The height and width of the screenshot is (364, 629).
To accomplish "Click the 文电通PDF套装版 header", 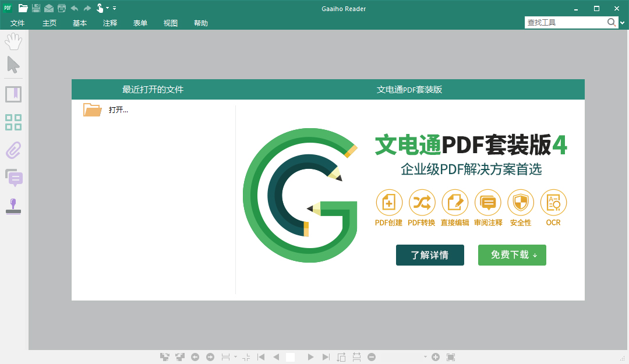I will click(x=409, y=90).
